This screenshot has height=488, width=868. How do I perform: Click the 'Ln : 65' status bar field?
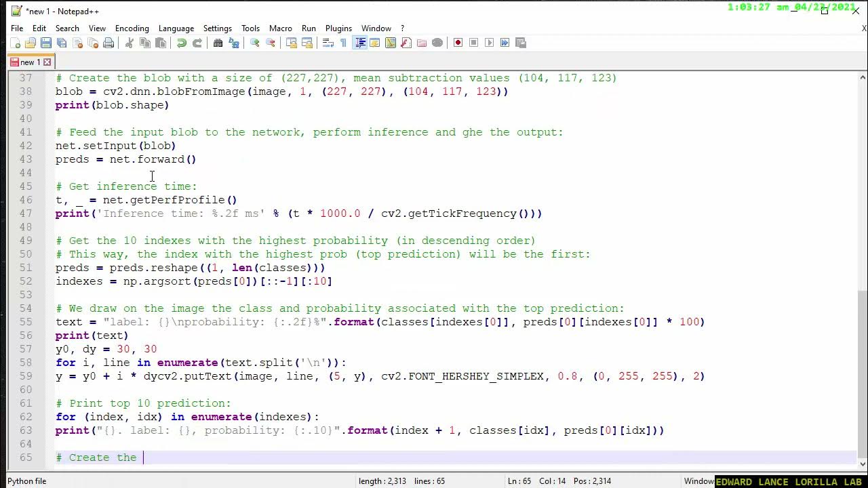[519, 481]
